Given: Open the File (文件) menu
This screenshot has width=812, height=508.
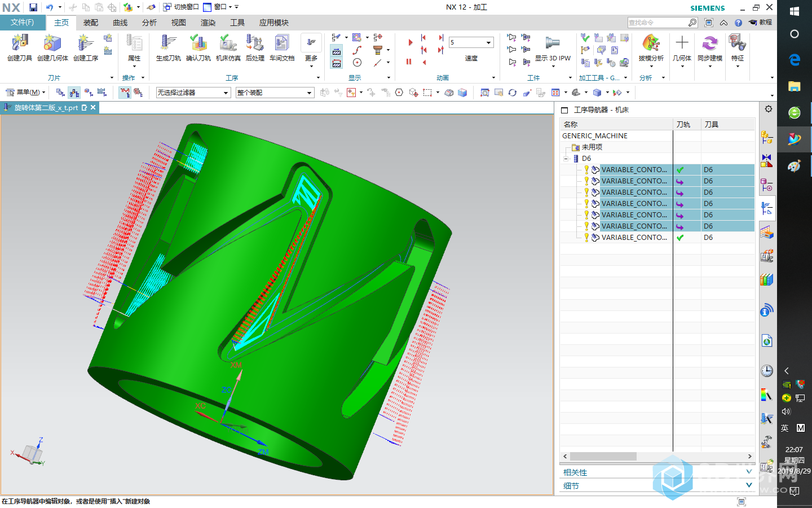Looking at the screenshot, I should click(x=23, y=23).
